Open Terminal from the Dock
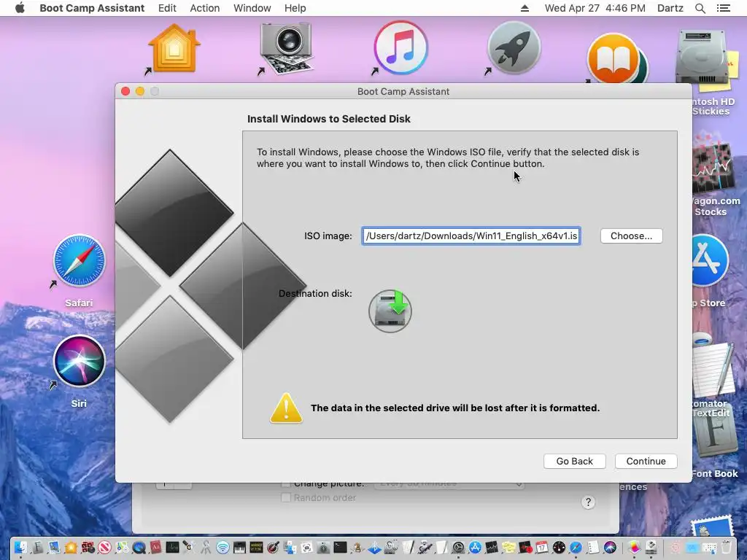The width and height of the screenshot is (747, 560). (x=340, y=547)
